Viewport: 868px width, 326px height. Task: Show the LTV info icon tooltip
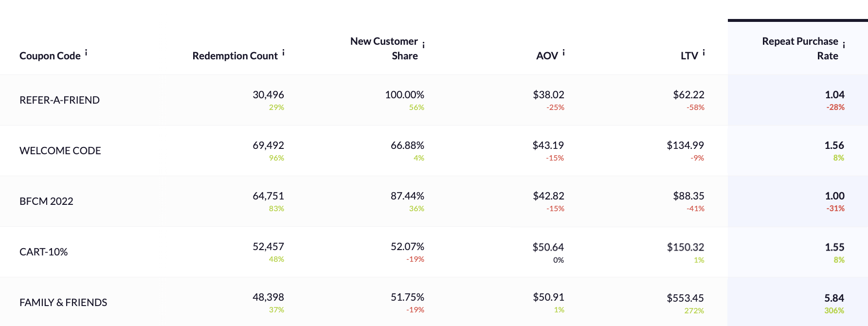pyautogui.click(x=704, y=53)
